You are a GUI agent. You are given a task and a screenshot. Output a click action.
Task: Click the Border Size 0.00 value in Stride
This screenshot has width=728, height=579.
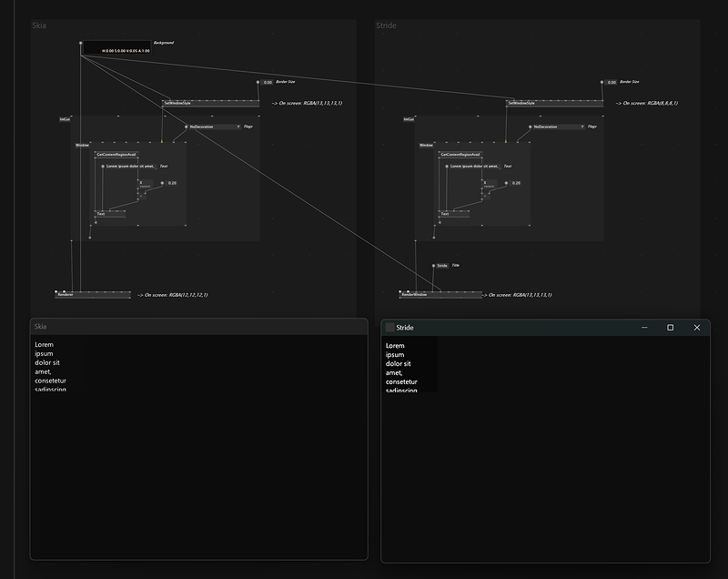(x=611, y=82)
